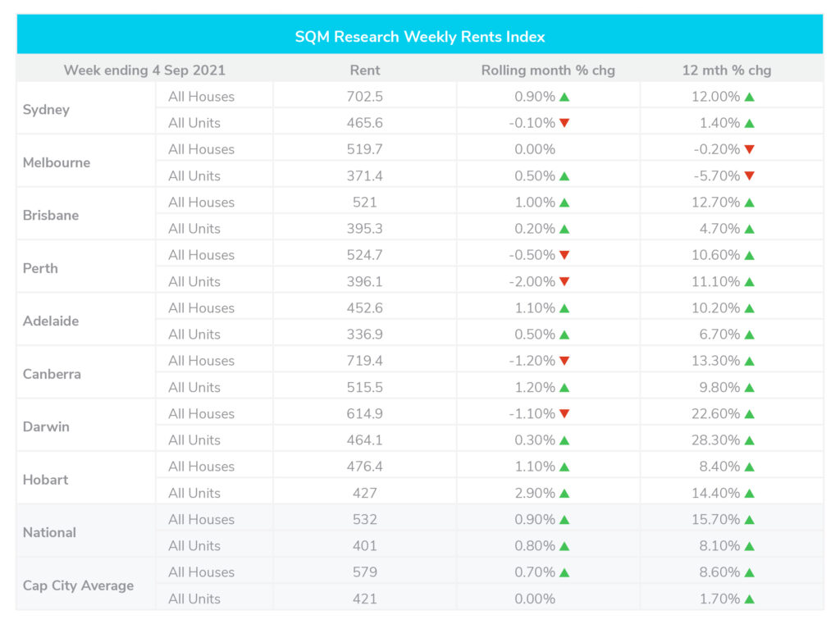Click Darwin units rent value 464.1
Viewport: 840px width, 624px height.
click(x=364, y=440)
